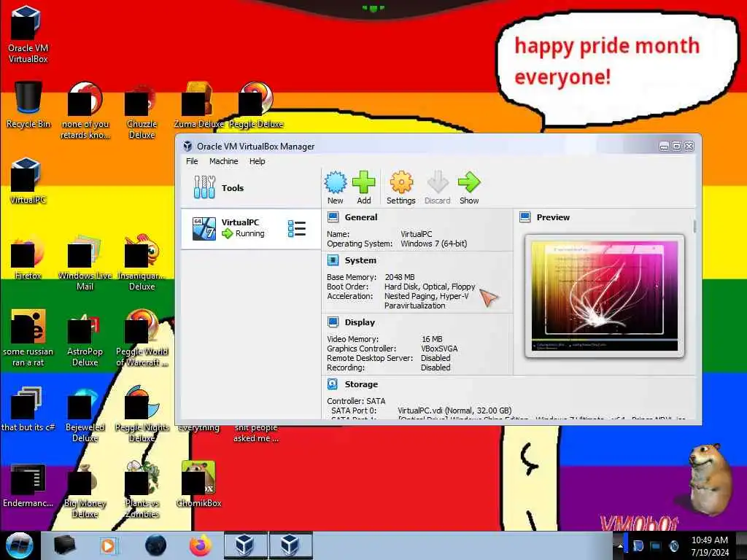This screenshot has width=747, height=560.
Task: Click the Tools label in sidebar
Action: (x=233, y=188)
